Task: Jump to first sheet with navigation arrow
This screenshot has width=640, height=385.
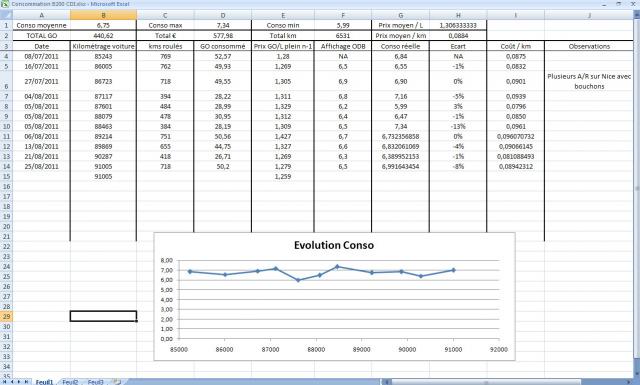Action: (x=5, y=382)
